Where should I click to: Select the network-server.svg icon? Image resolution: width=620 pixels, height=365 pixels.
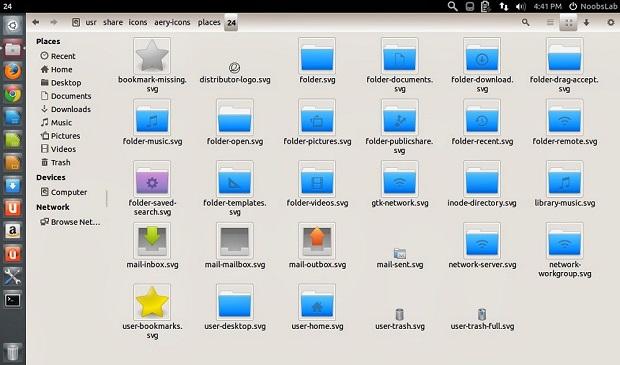[482, 241]
